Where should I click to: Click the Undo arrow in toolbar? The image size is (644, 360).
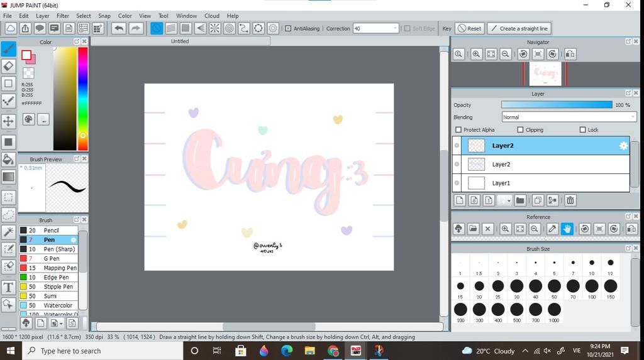pyautogui.click(x=119, y=28)
